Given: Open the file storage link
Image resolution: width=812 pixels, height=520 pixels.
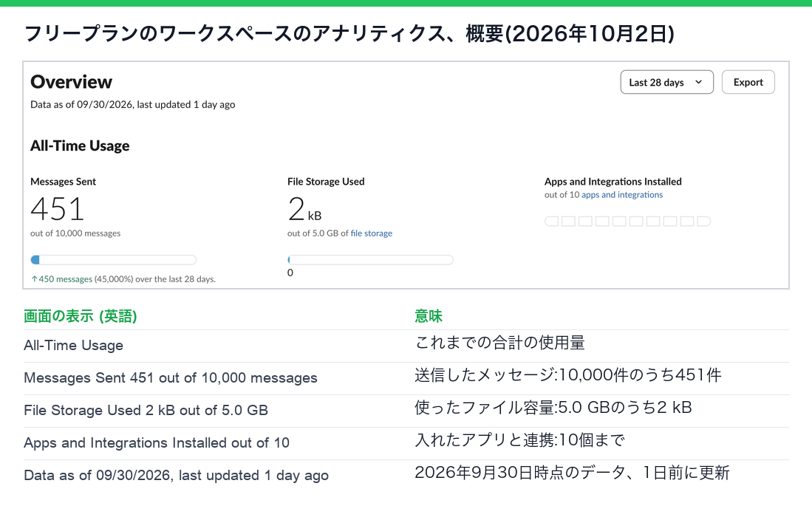Looking at the screenshot, I should [x=372, y=233].
